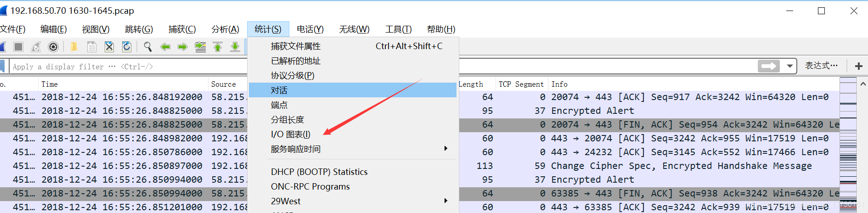Click the find packet magnifier icon
The image size is (868, 213).
[x=147, y=47]
